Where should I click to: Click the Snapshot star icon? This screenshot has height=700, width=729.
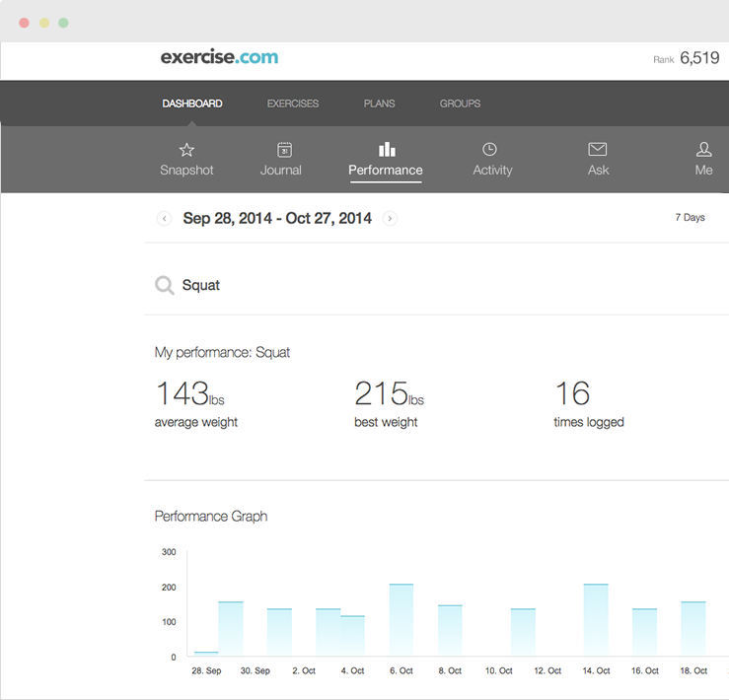point(186,150)
